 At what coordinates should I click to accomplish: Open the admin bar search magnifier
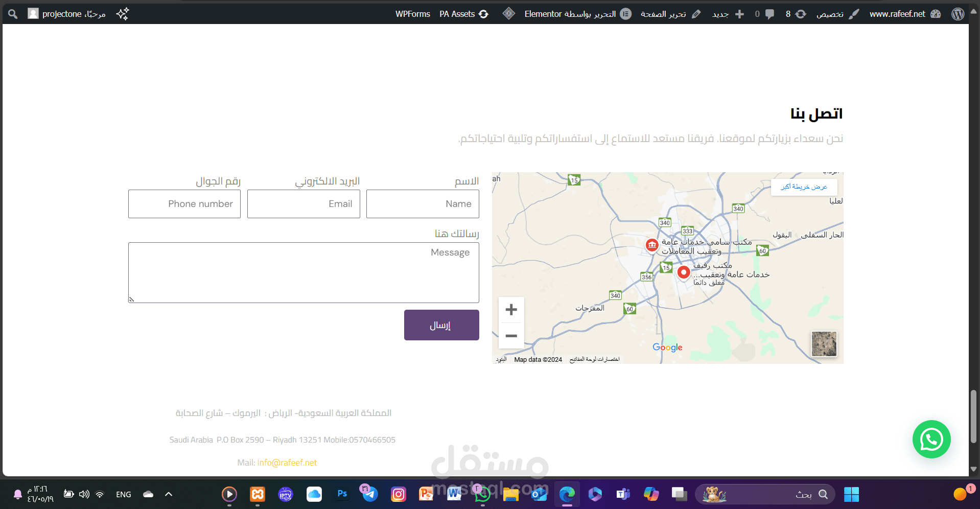coord(13,14)
